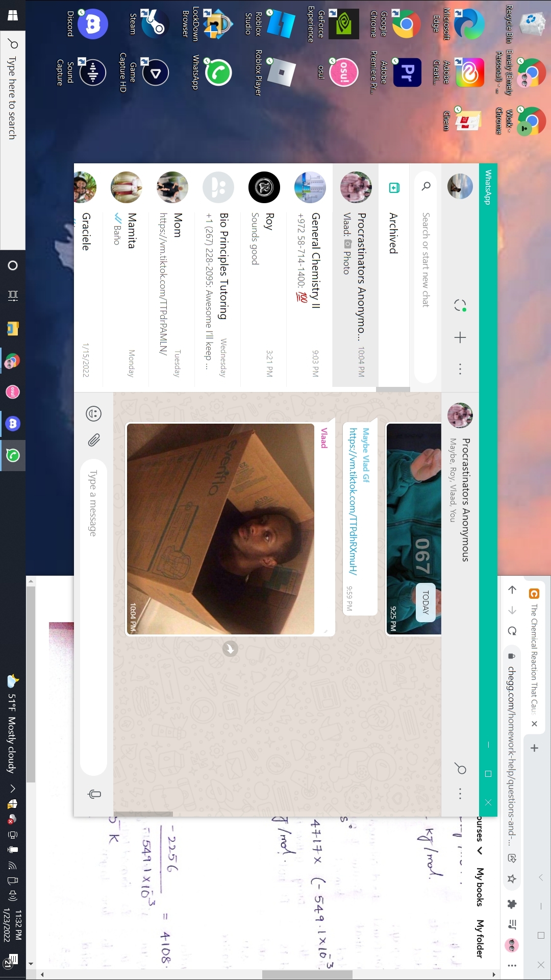Bookmark the Chegg page with star icon
The image size is (551, 980).
tap(512, 878)
